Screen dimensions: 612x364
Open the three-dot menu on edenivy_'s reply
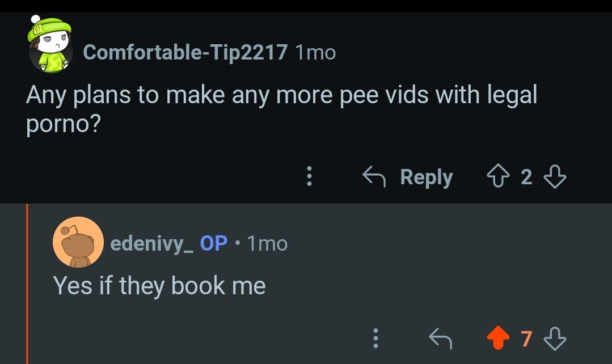[374, 339]
